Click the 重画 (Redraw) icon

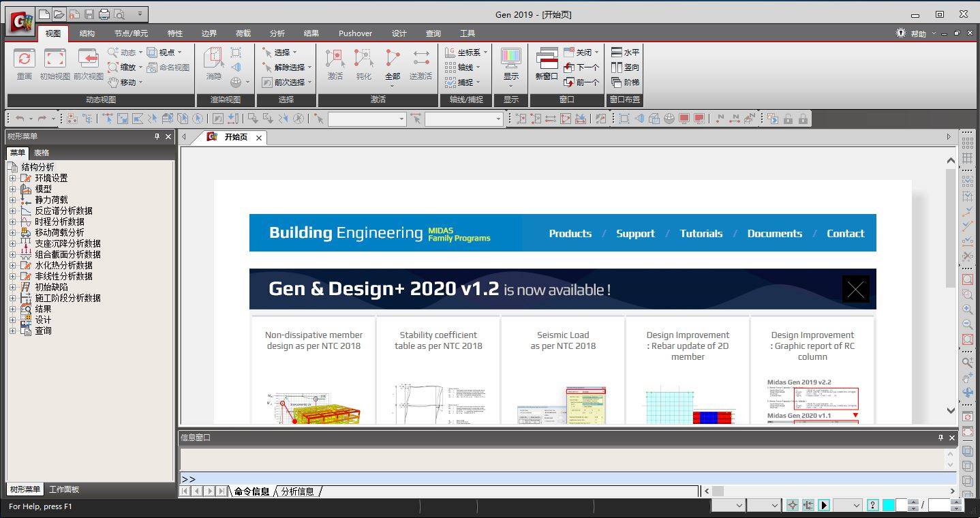(x=25, y=59)
